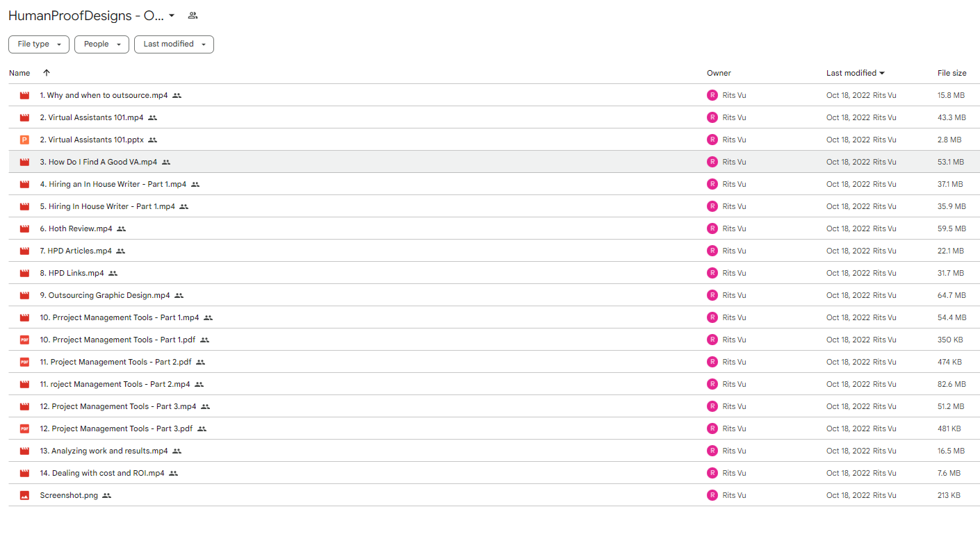The image size is (980, 541).
Task: Select 12. Project Management Tools - Part 3.pdf
Action: 116,428
